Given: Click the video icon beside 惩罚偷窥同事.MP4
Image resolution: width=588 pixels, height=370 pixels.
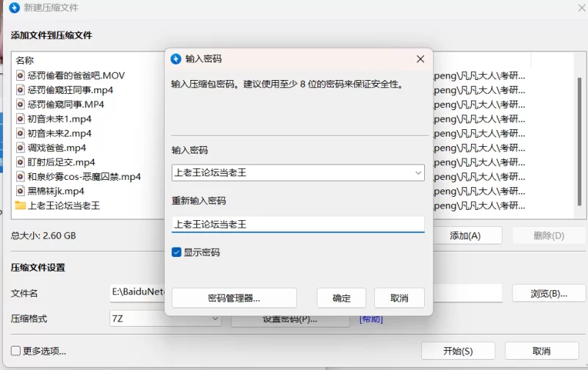Looking at the screenshot, I should pyautogui.click(x=21, y=104).
